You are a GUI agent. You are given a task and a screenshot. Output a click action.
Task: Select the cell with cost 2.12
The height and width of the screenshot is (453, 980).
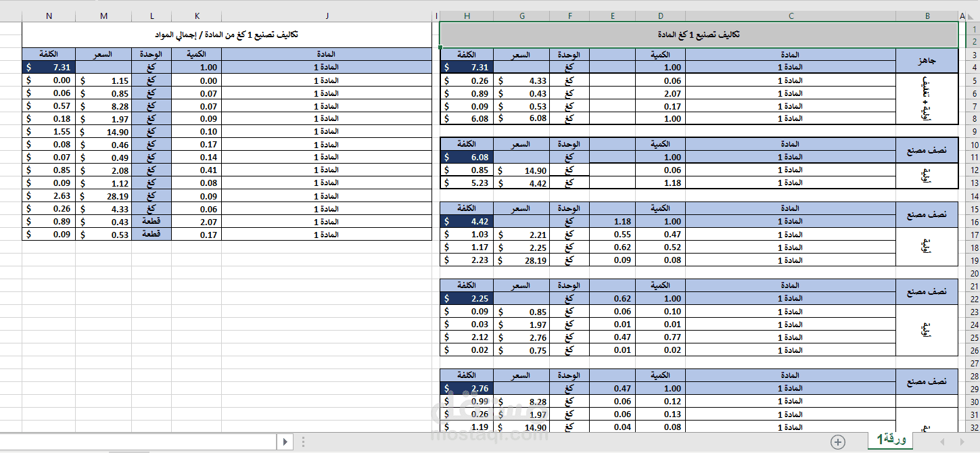[467, 337]
